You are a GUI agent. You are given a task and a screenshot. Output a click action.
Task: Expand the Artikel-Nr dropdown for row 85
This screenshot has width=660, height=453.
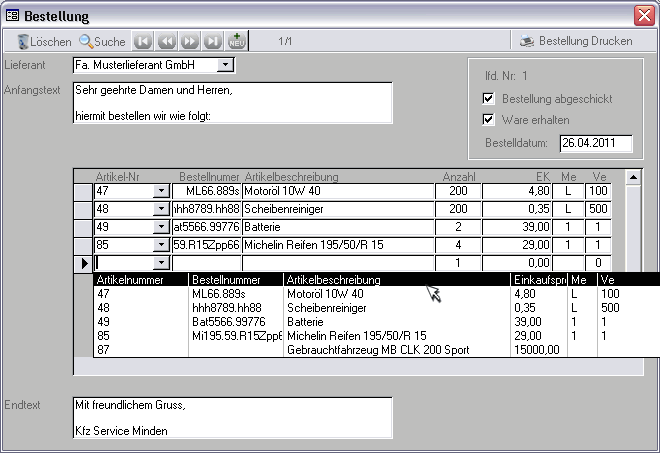point(161,245)
